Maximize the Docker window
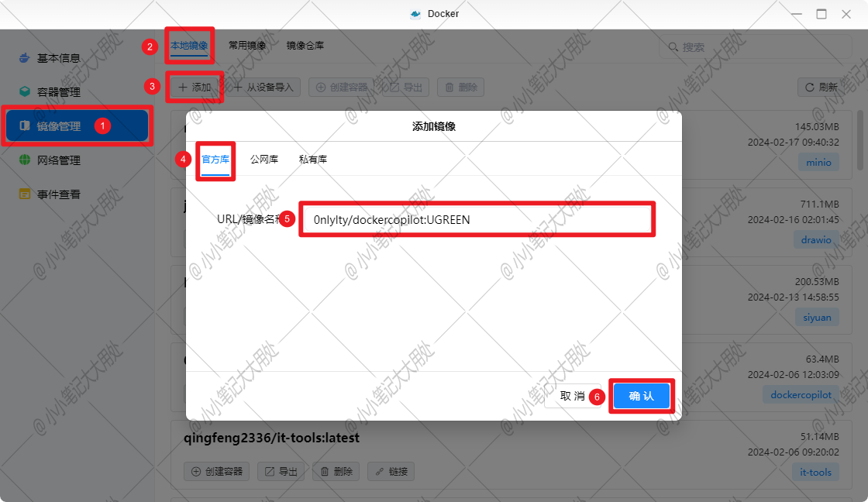This screenshot has width=868, height=502. (821, 14)
